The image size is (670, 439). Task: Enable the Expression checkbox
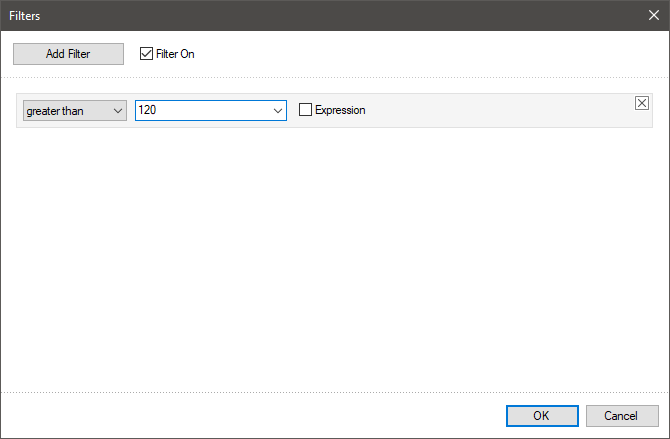click(306, 110)
